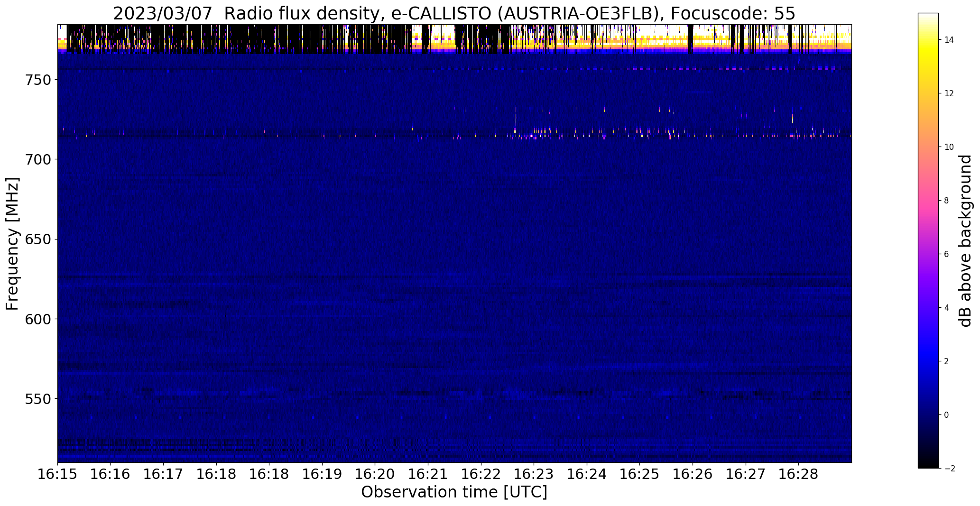This screenshot has width=980, height=506.
Task: Click the colorbar tick value 14
Action: tap(949, 40)
